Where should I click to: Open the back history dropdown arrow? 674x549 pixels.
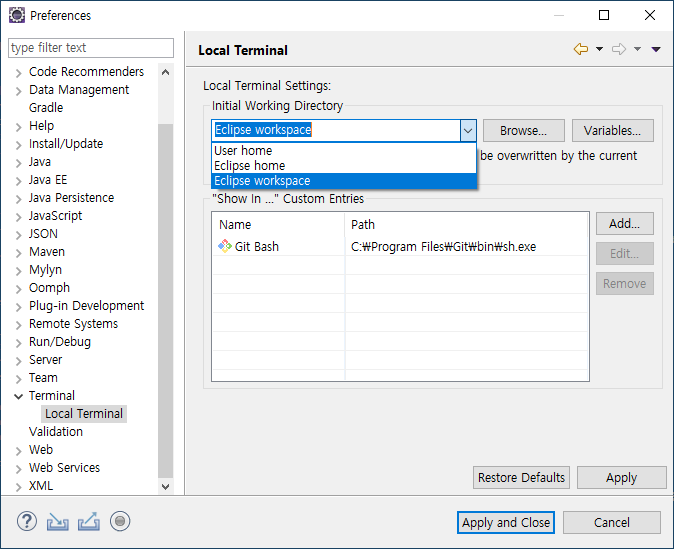pos(599,49)
